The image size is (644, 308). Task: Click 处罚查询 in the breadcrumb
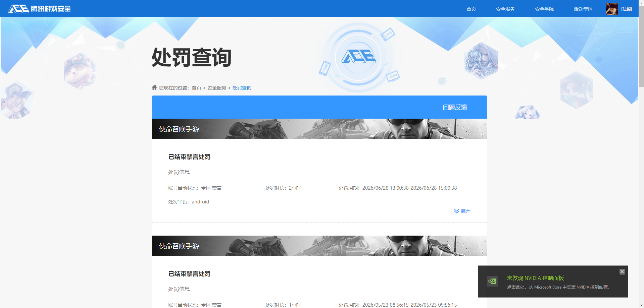click(x=242, y=88)
